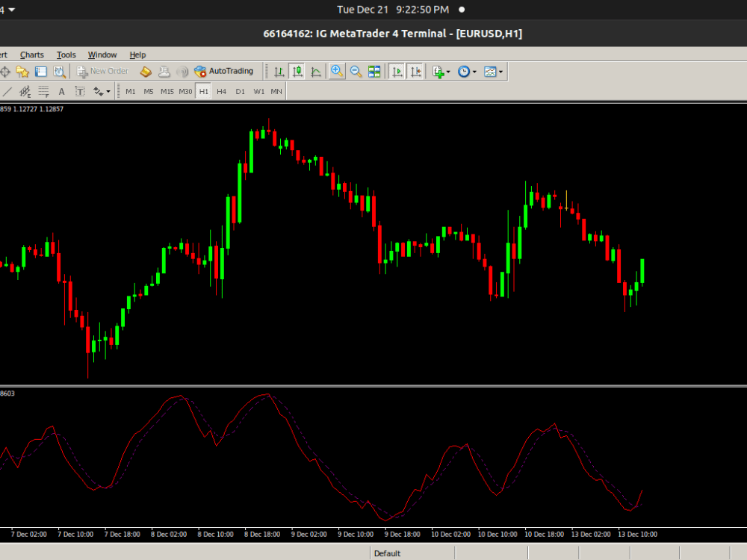
Task: Open the Window menu
Action: click(x=102, y=55)
